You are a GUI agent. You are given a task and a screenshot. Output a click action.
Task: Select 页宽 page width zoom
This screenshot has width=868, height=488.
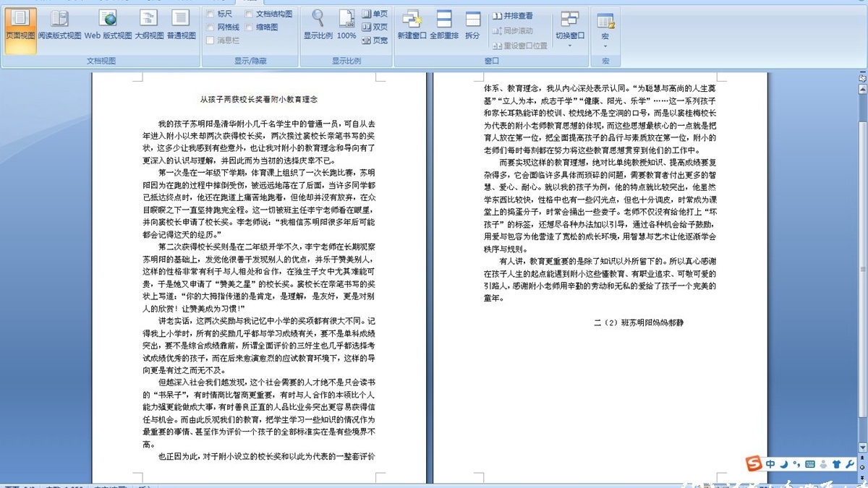[x=375, y=40]
